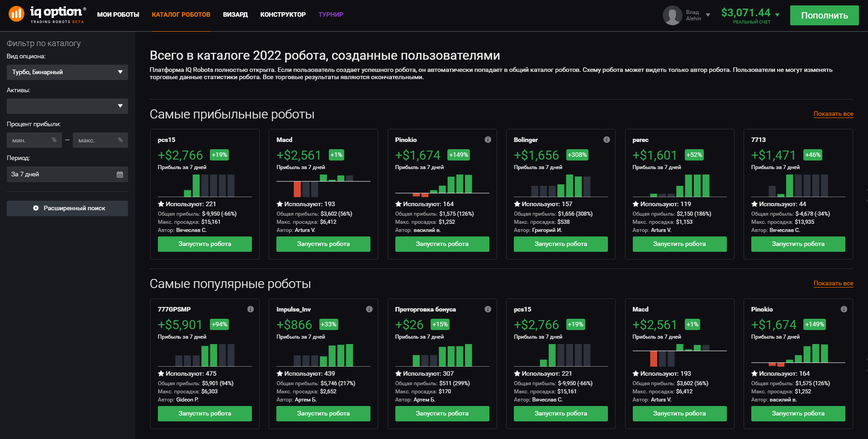Click star icon next to Используют: 439

click(x=280, y=373)
